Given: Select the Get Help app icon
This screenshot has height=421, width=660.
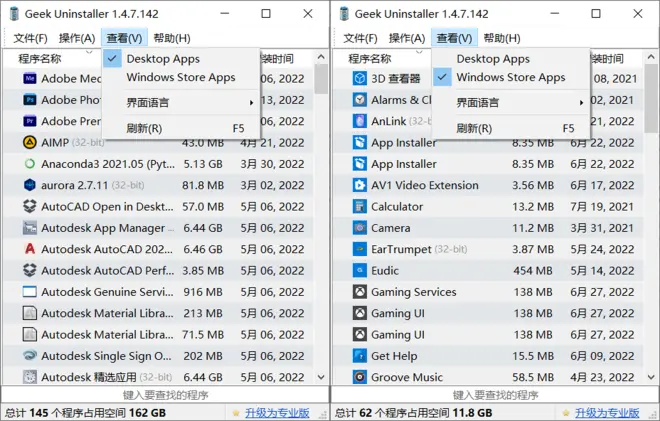Looking at the screenshot, I should coord(359,356).
